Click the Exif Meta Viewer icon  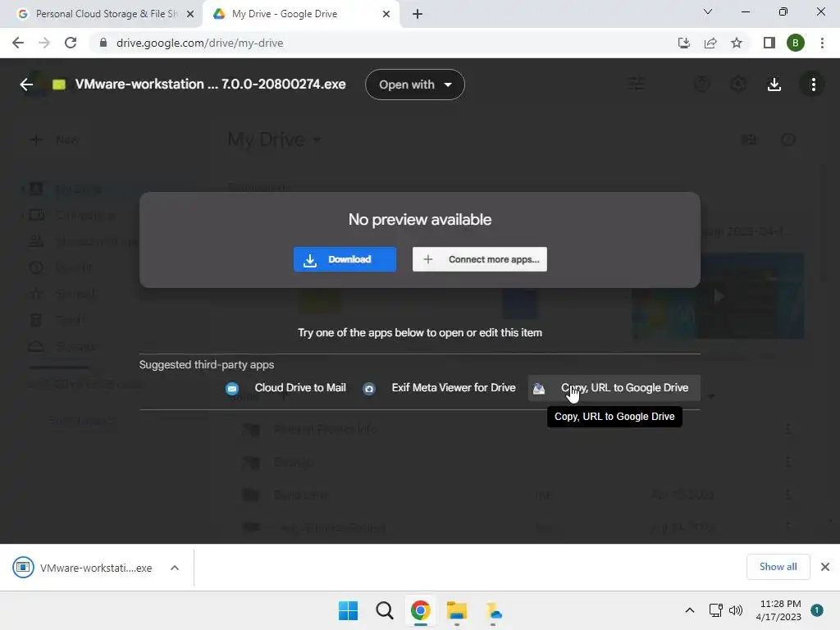pyautogui.click(x=369, y=389)
